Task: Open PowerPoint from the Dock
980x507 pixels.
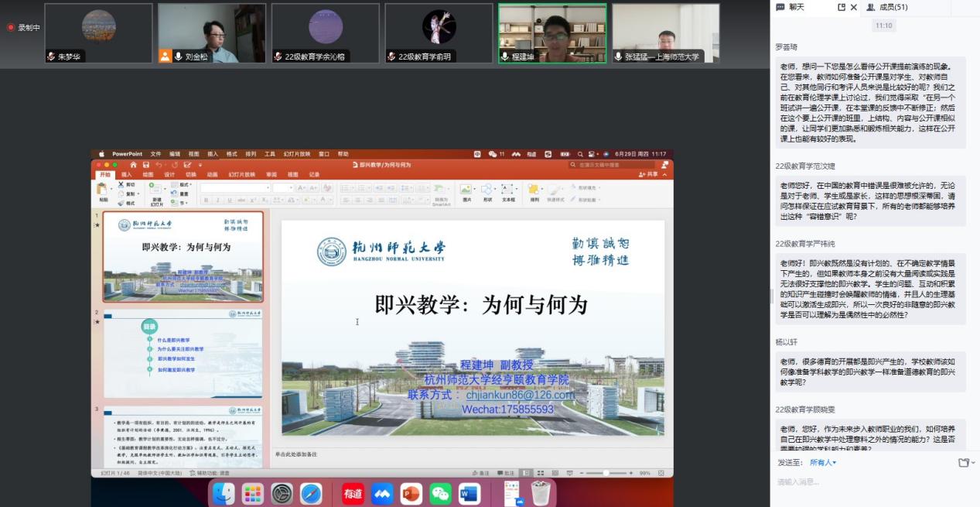Action: [411, 493]
